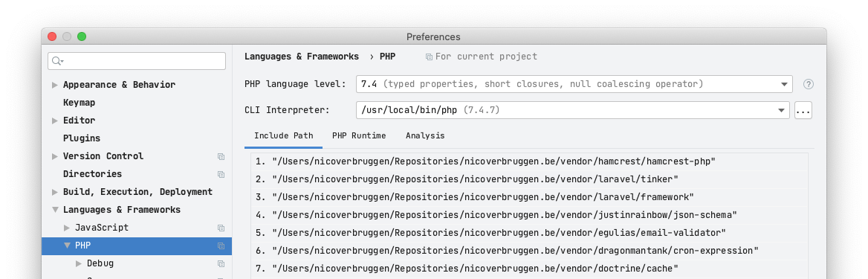Click the settings search field
868x279 pixels.
137,61
